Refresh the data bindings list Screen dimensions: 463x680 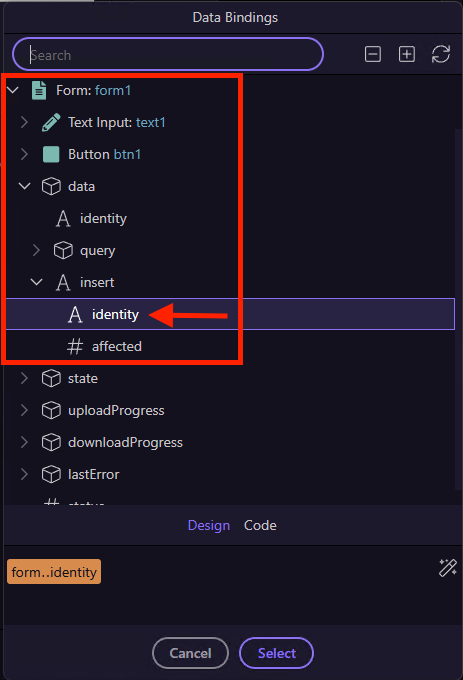coord(441,54)
